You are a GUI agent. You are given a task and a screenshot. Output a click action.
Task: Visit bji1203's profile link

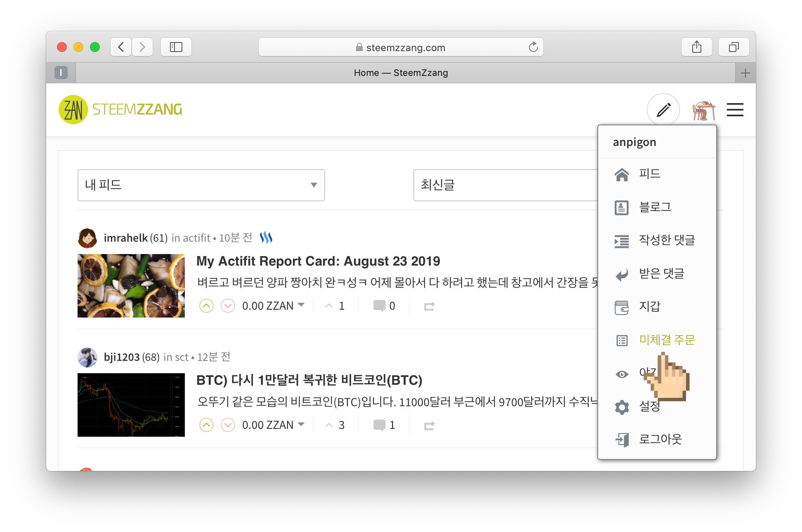coord(122,357)
